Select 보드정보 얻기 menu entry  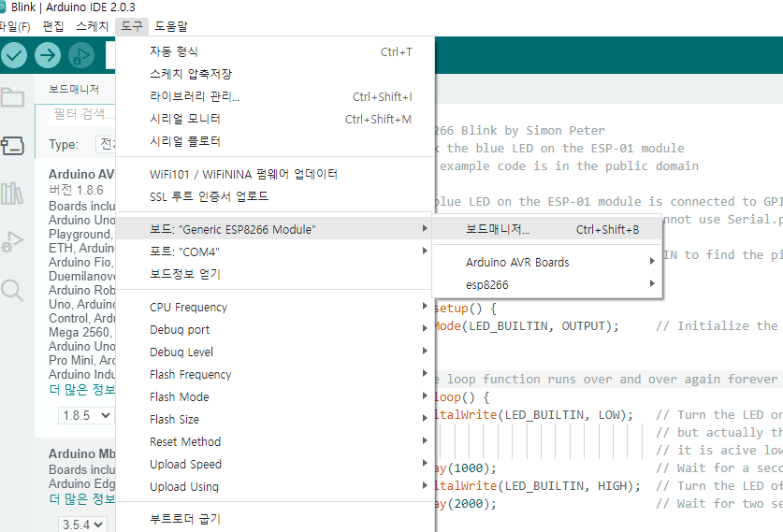pyautogui.click(x=275, y=274)
